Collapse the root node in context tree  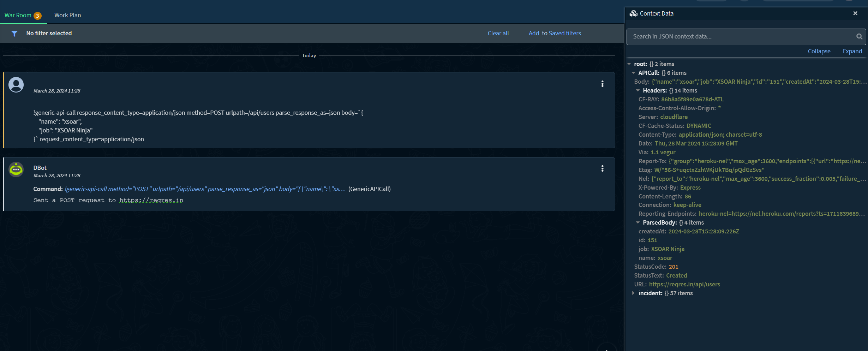(629, 64)
